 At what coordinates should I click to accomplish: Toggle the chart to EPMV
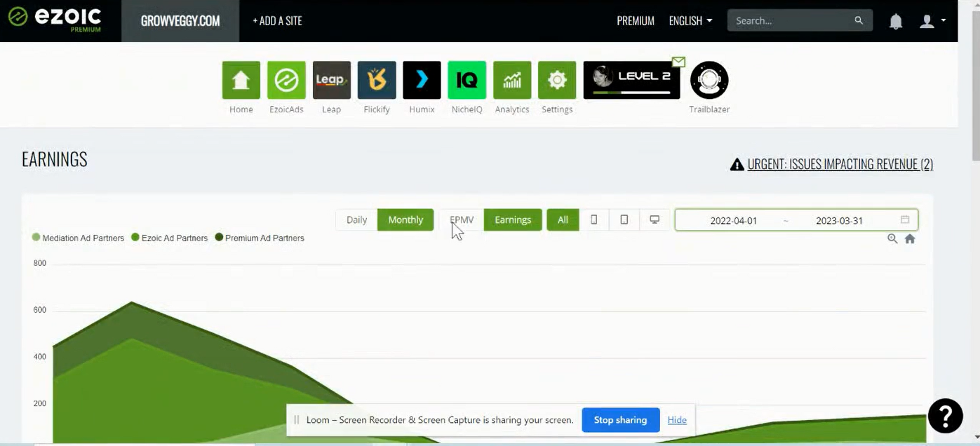[462, 219]
